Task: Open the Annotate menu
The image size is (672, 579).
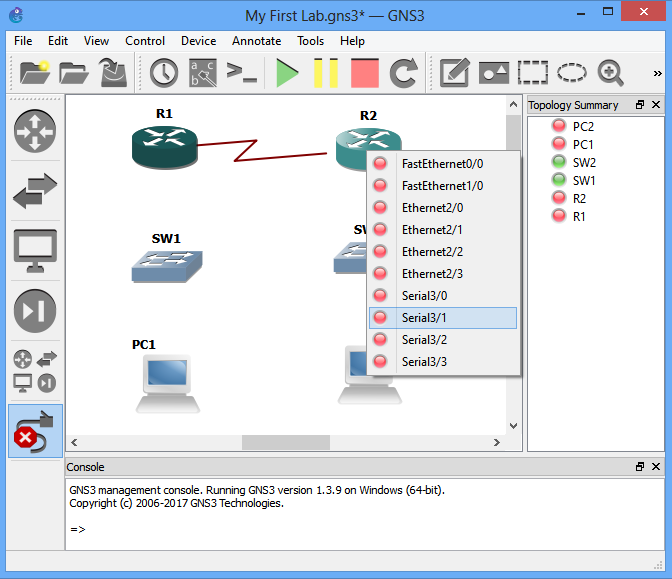Action: [256, 41]
